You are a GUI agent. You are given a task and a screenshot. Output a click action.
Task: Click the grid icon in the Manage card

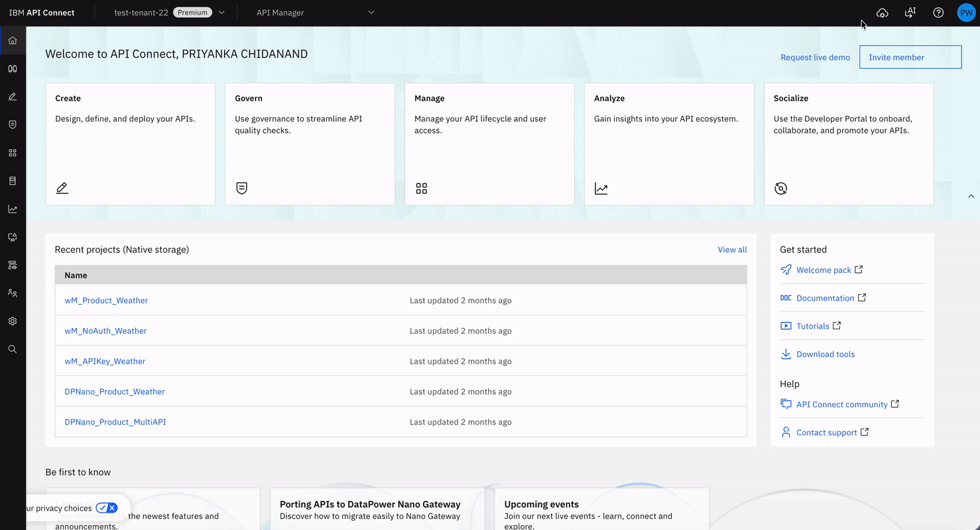[422, 188]
